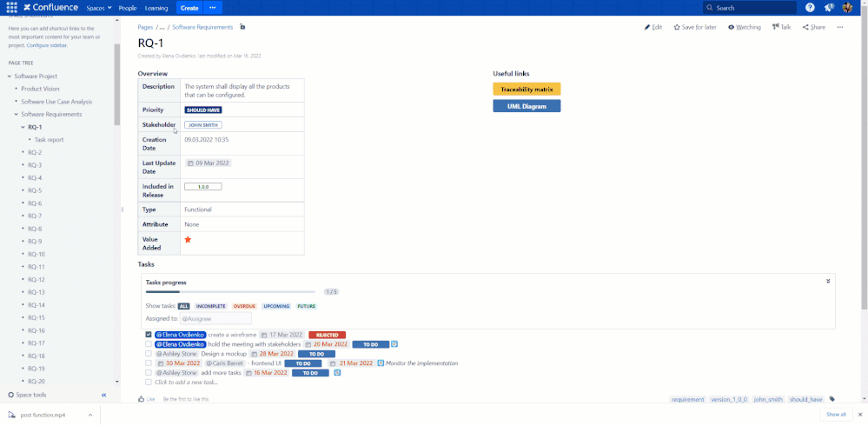
Task: Click the thumbs-up Like icon
Action: 142,399
